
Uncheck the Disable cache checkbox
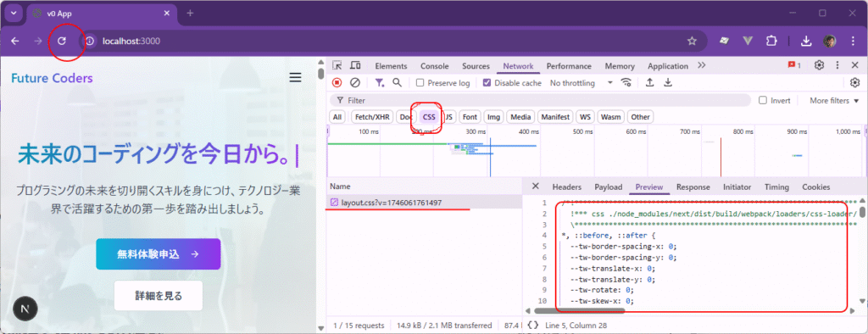point(487,82)
